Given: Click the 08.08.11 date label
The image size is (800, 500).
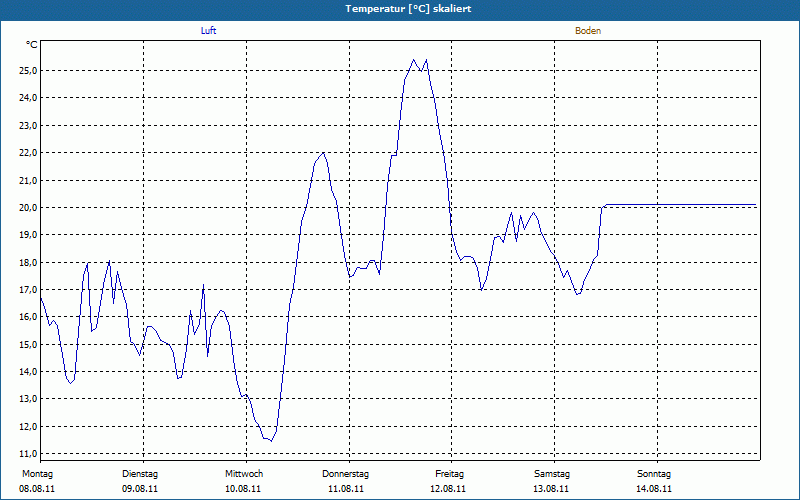Looking at the screenshot, I should click(x=37, y=489).
